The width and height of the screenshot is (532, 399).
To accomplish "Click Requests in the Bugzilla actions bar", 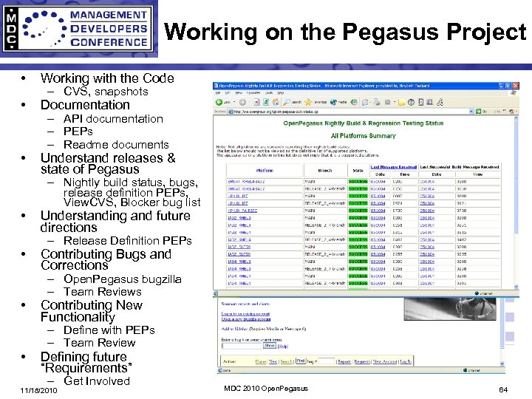I will click(x=362, y=361).
